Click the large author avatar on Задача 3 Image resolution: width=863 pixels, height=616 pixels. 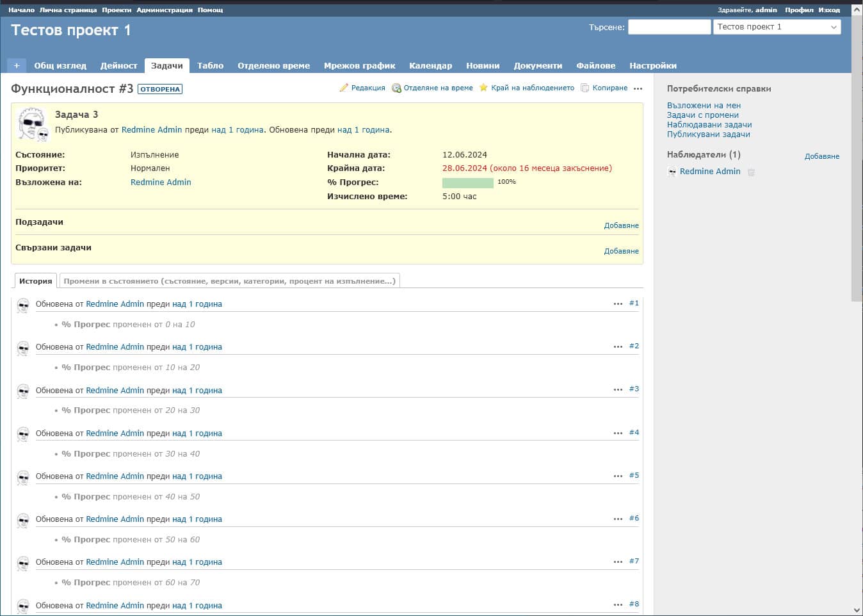click(x=32, y=124)
